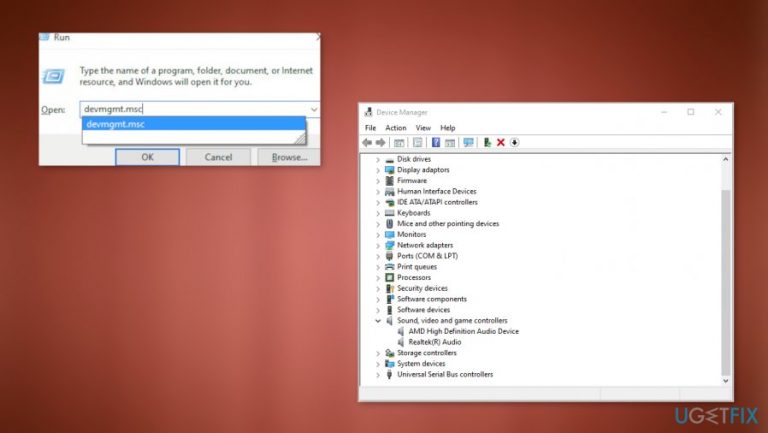Select the Universal Serial Bus controllers icon
768x433 pixels.
(x=389, y=375)
